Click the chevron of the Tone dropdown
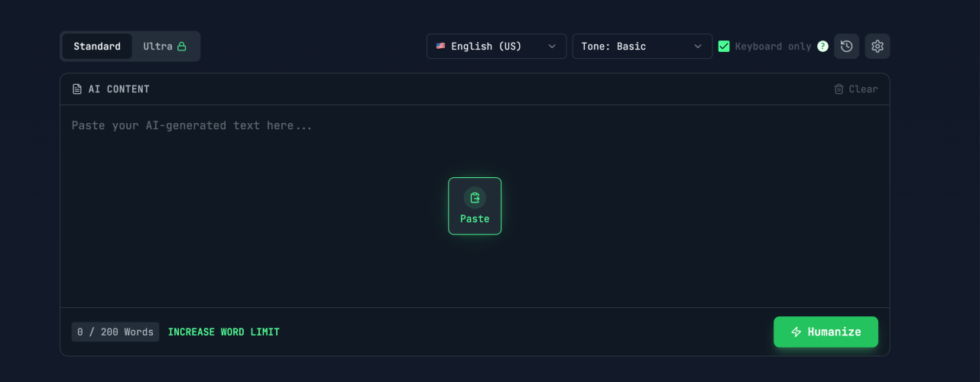 (x=698, y=47)
